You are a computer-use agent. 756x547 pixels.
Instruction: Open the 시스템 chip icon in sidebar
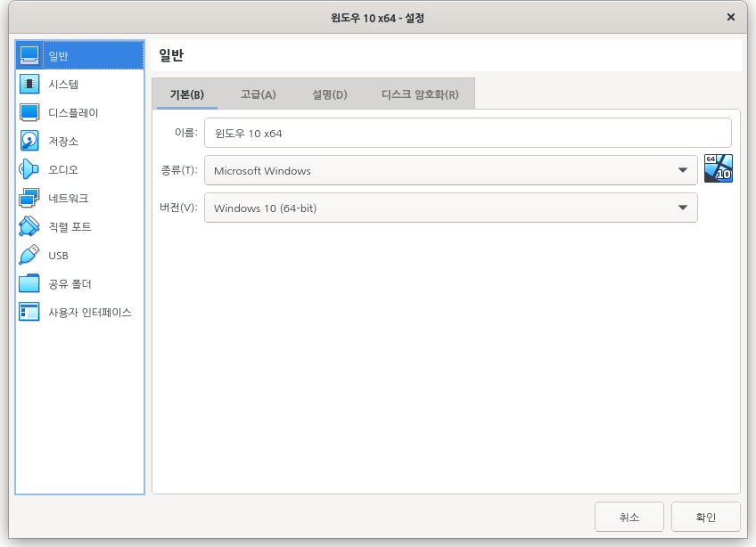pos(29,84)
